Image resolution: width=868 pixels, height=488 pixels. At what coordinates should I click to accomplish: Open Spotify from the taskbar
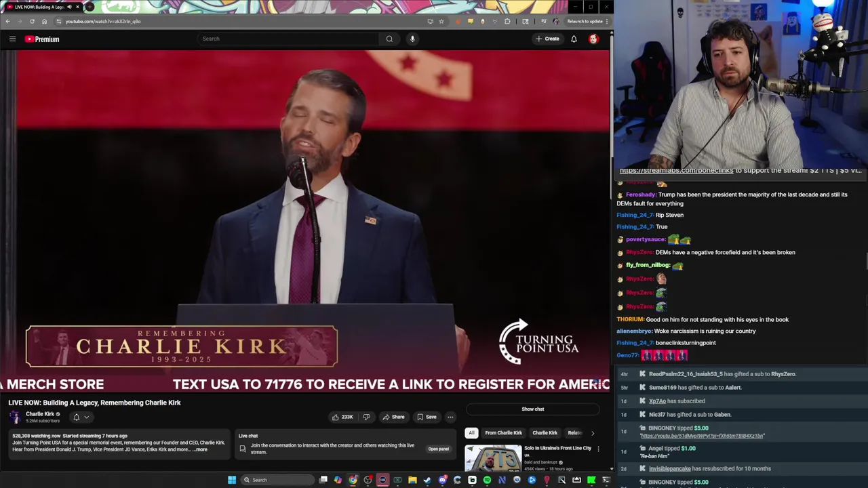coord(487,480)
